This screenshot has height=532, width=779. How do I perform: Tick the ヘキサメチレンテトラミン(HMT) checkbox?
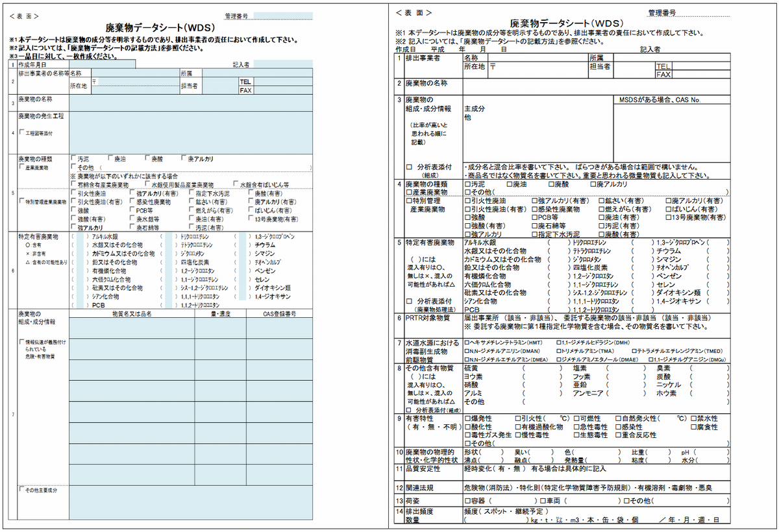tap(467, 342)
